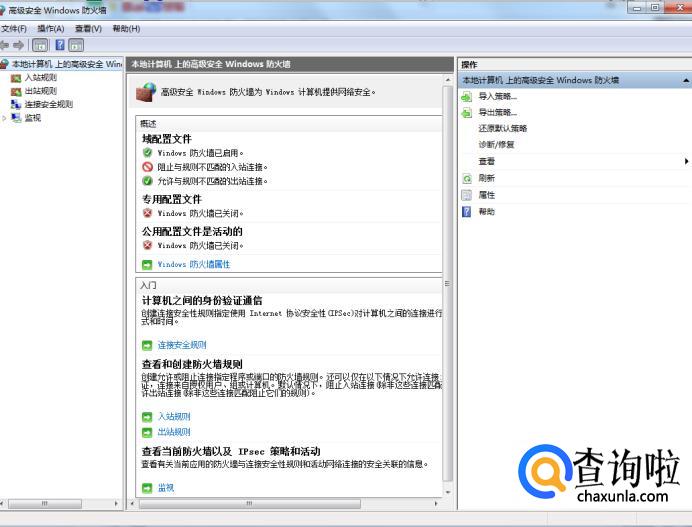Click center pane scroll-up arrow
This screenshot has height=527, width=692.
[x=448, y=80]
